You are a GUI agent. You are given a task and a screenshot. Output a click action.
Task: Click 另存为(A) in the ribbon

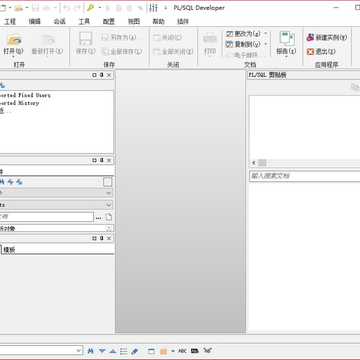pos(122,38)
